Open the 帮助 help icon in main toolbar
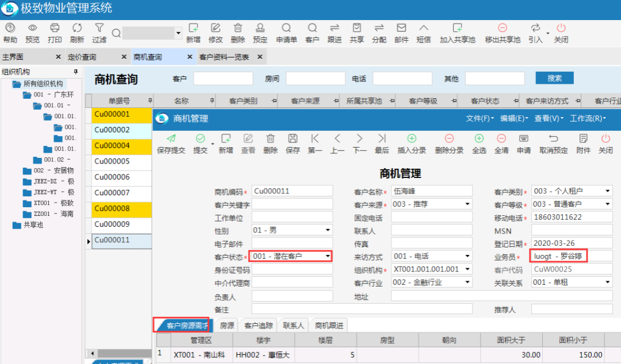 pyautogui.click(x=10, y=28)
